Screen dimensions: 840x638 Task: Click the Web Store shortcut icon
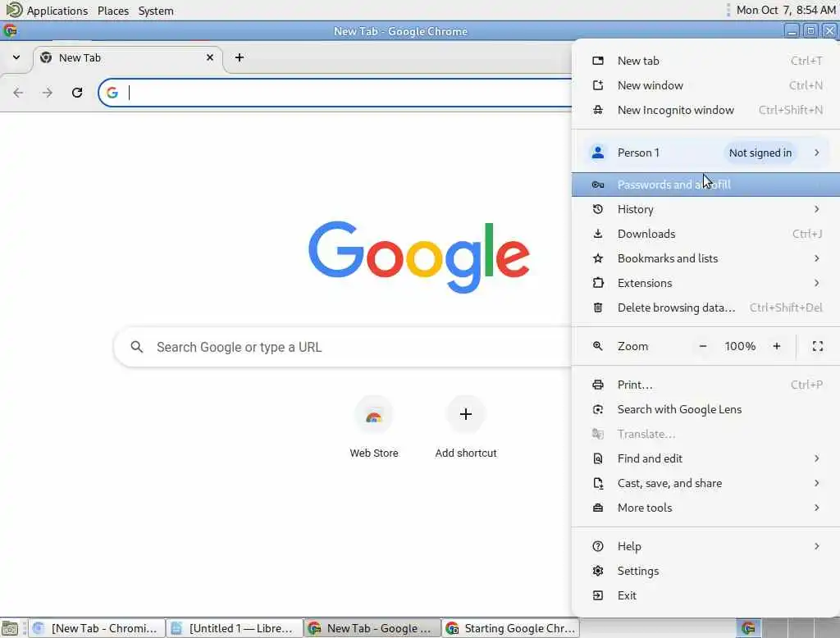coord(374,415)
